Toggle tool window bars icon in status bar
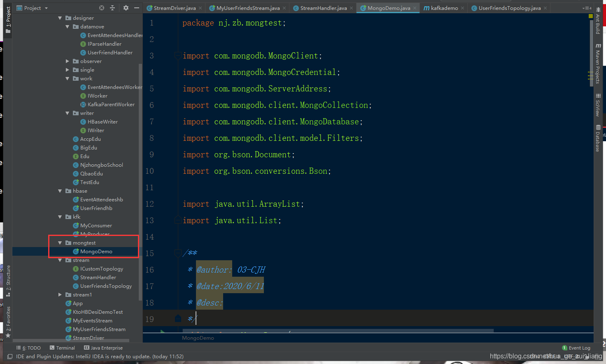This screenshot has height=364, width=606. [x=9, y=357]
